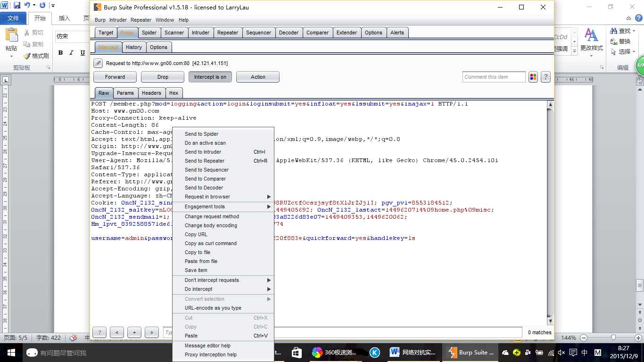Select Copy as curl command
The height and width of the screenshot is (362, 644).
click(223, 243)
